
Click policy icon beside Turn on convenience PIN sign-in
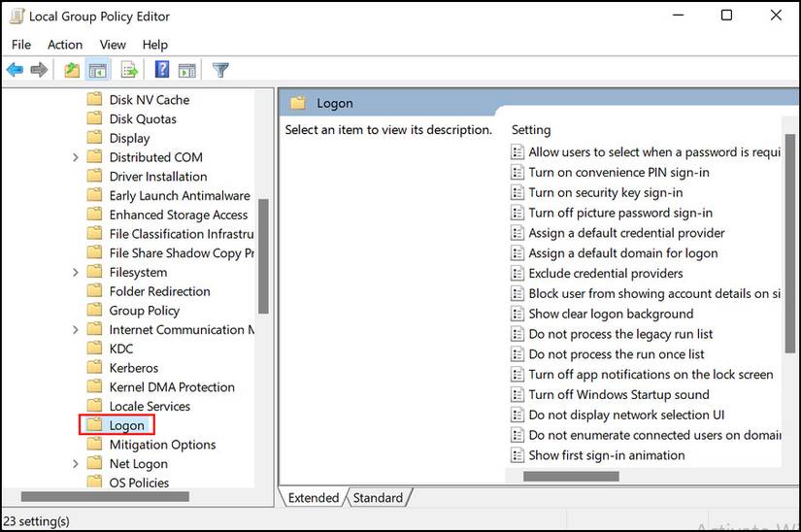[x=517, y=172]
